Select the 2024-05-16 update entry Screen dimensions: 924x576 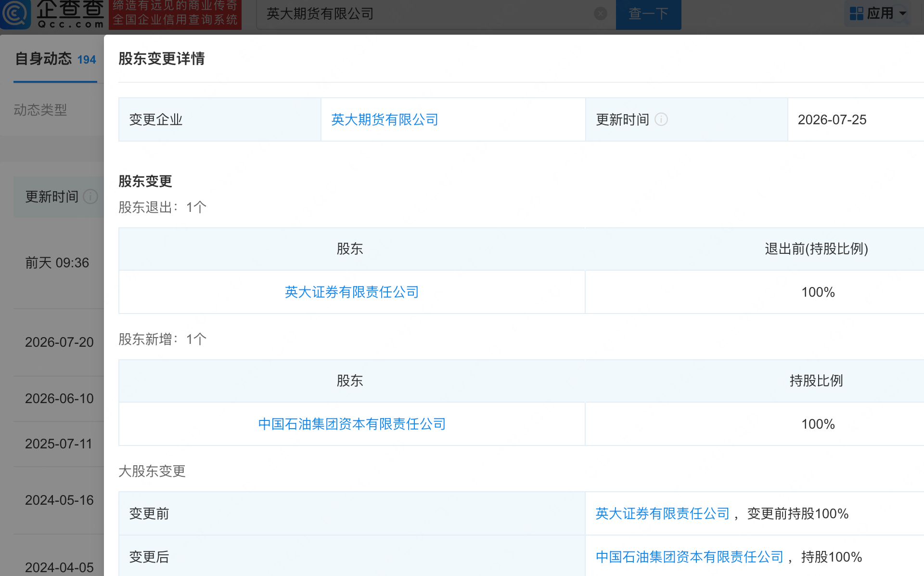(59, 500)
